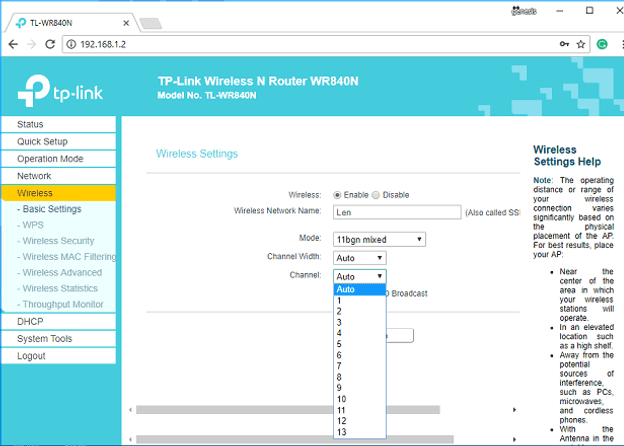624x446 pixels.
Task: Click the upper horizontal scrollbar thumb
Action: click(288, 410)
